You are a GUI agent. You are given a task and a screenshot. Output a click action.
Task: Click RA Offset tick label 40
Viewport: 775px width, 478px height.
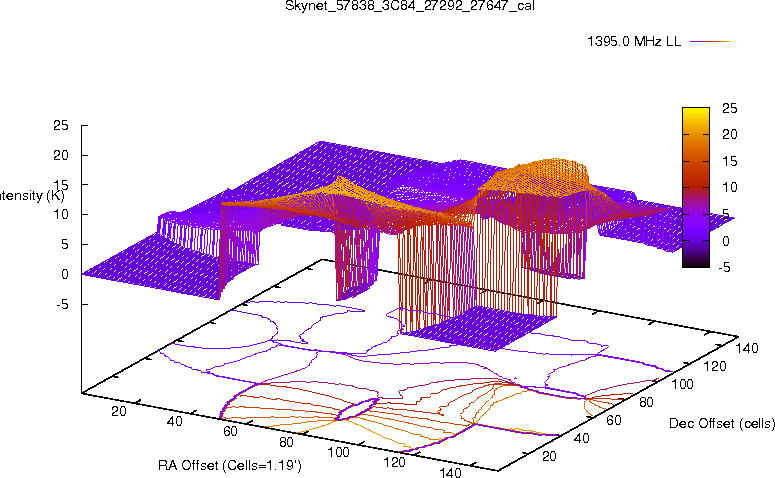[174, 421]
